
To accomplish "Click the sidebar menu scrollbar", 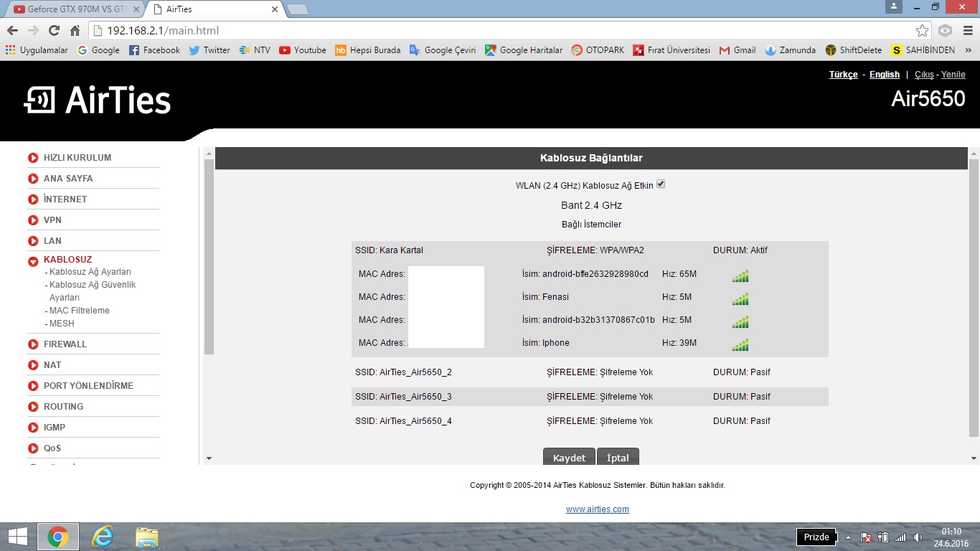I will pos(209,257).
